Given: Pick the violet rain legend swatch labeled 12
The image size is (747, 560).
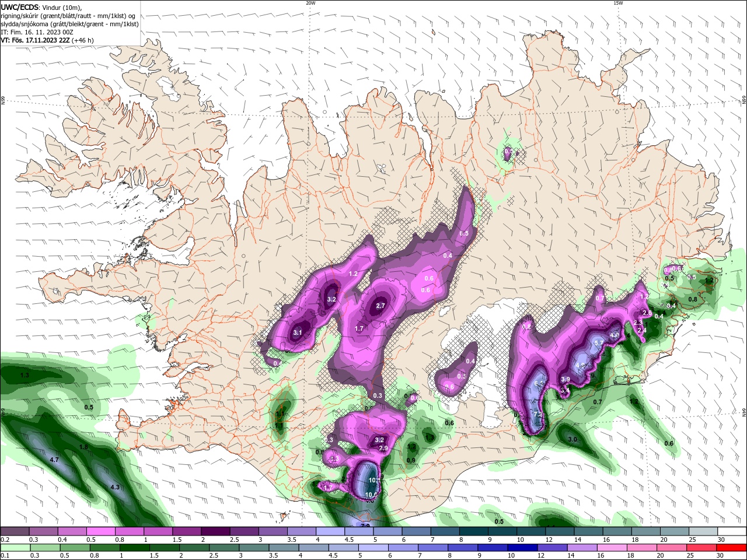Looking at the screenshot, I should click(551, 548).
